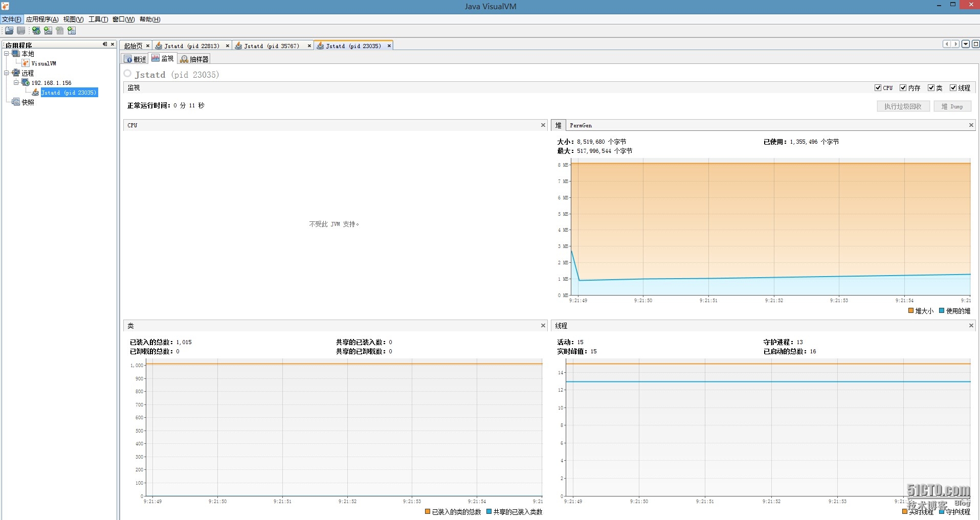This screenshot has height=520, width=980.
Task: Click the 执行垃圾回收 button
Action: click(x=903, y=106)
